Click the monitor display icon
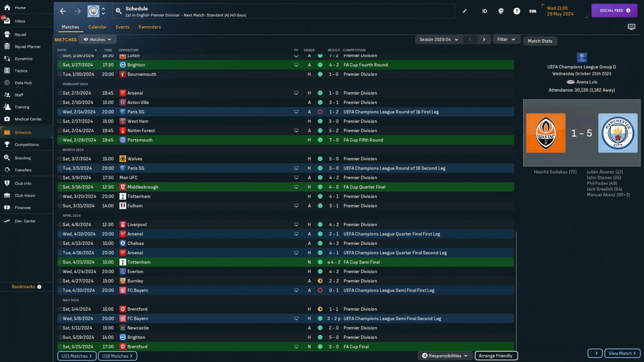This screenshot has height=362, width=644. point(631,27)
